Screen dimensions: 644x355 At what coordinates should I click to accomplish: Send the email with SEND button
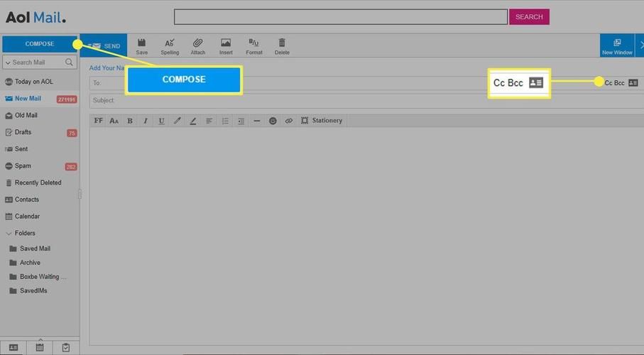[104, 45]
